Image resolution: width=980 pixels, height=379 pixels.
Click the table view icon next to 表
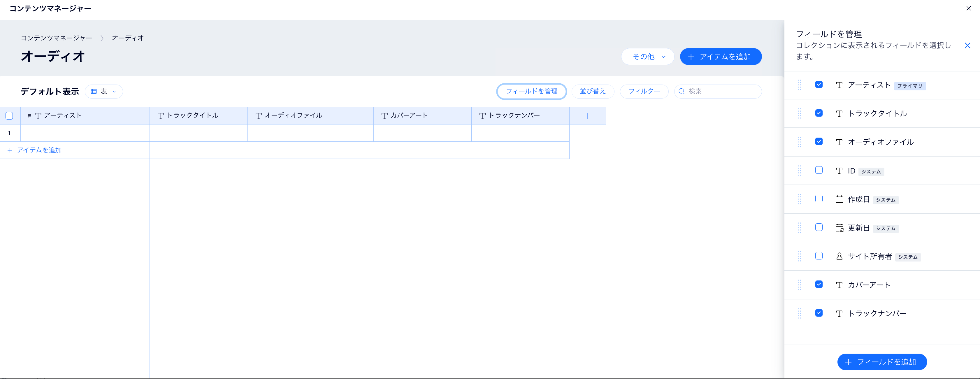tap(94, 91)
